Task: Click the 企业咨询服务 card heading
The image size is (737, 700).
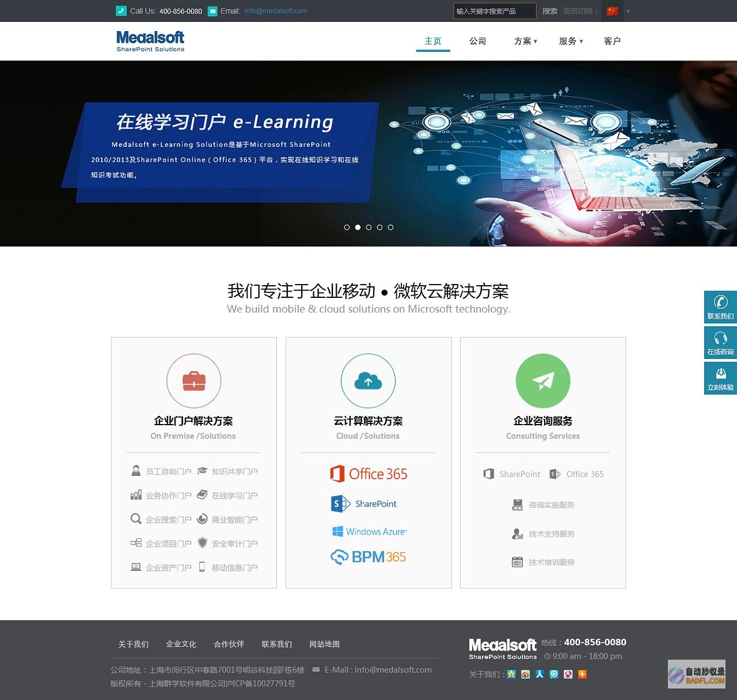Action: click(x=543, y=421)
